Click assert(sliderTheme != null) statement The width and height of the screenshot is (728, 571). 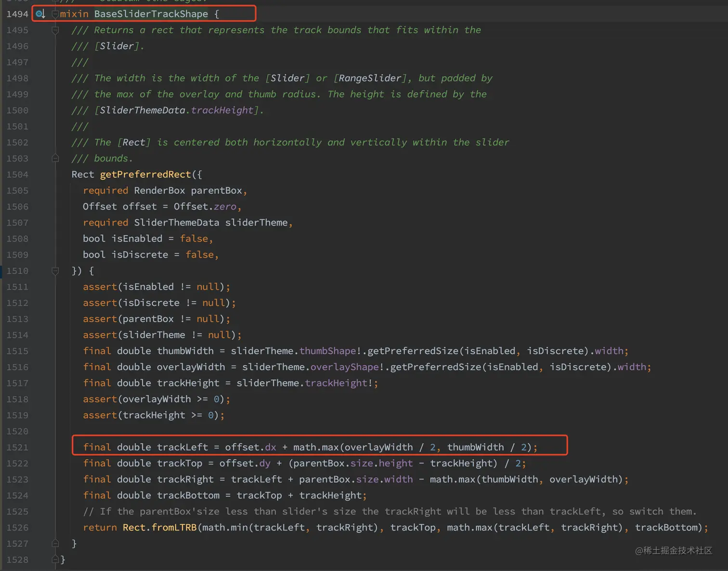tap(162, 335)
